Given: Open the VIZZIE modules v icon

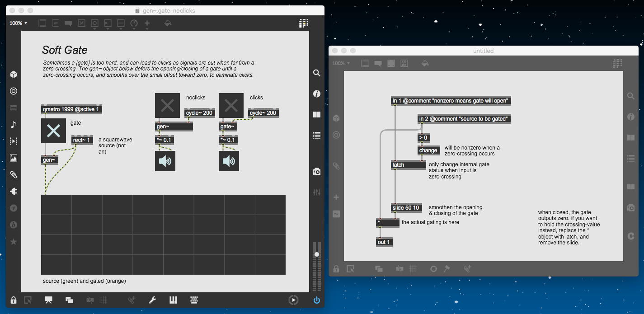Looking at the screenshot, I should point(14,208).
